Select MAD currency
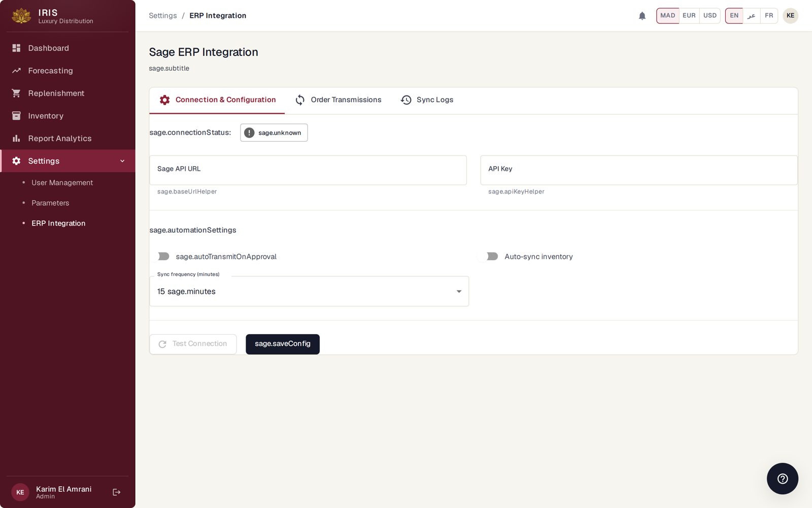812x508 pixels. 667,16
